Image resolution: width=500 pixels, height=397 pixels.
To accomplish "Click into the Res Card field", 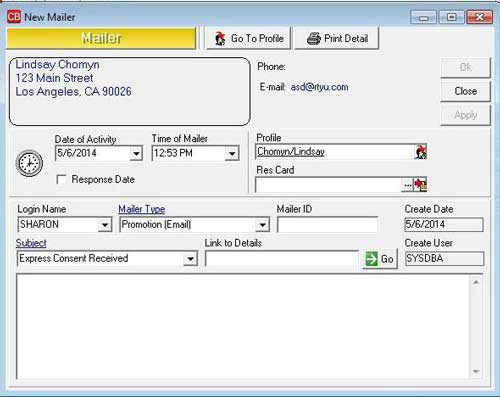I will coord(329,185).
